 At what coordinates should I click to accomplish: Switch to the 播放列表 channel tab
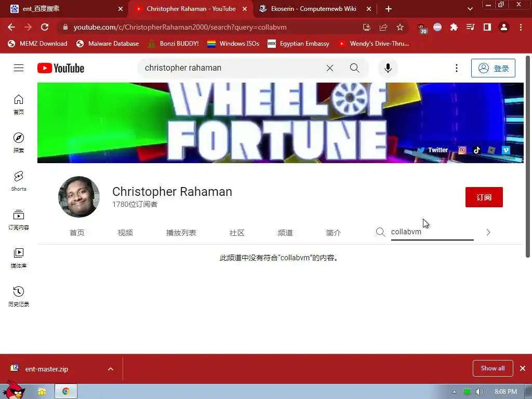(181, 233)
